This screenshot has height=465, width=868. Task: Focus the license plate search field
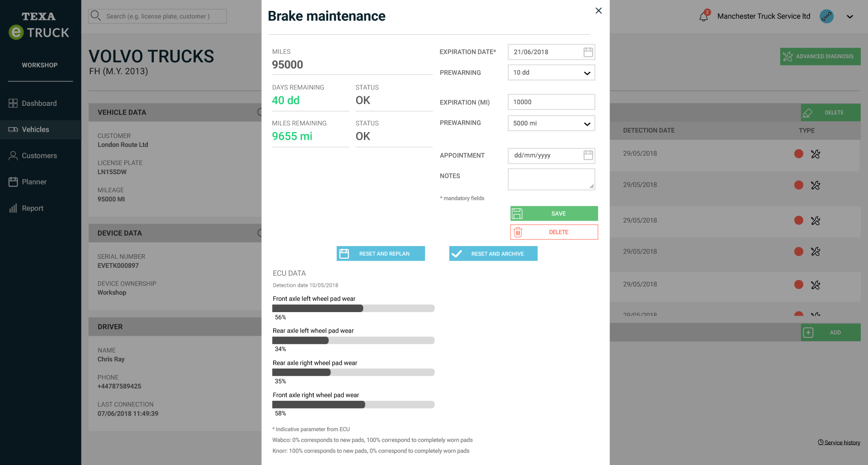click(x=157, y=16)
